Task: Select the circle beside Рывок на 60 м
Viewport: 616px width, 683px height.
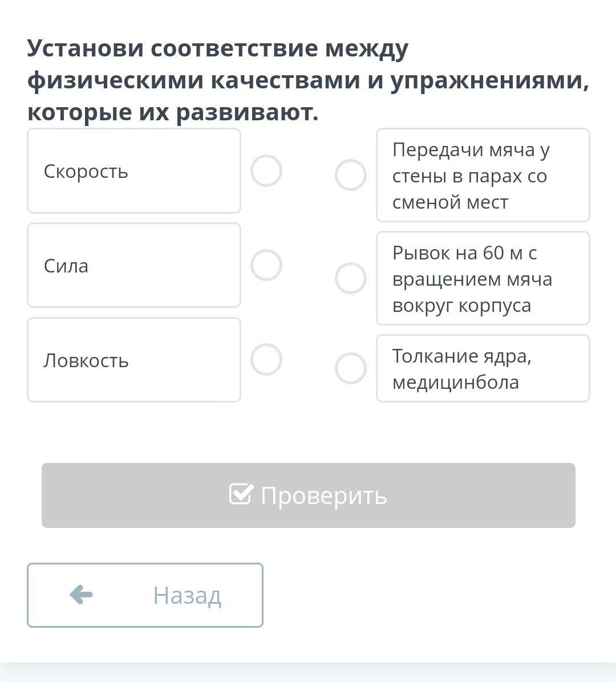Action: click(x=350, y=278)
